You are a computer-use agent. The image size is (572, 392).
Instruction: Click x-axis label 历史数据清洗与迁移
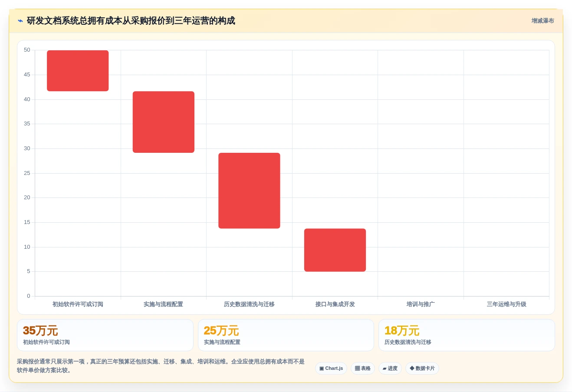coord(249,304)
